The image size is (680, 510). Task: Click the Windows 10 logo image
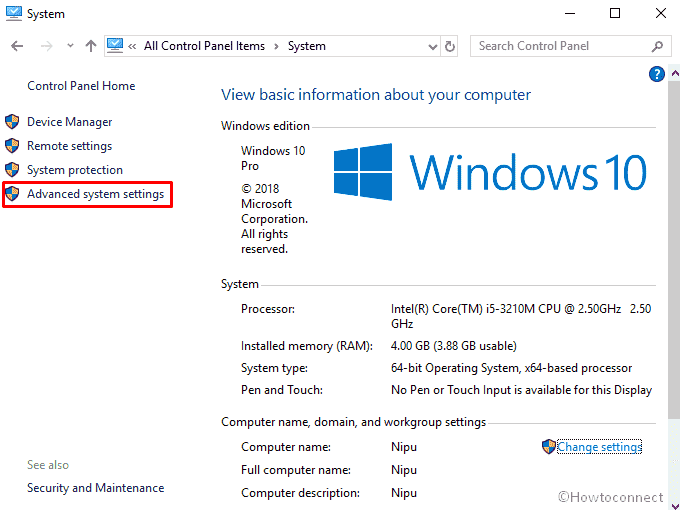click(490, 172)
